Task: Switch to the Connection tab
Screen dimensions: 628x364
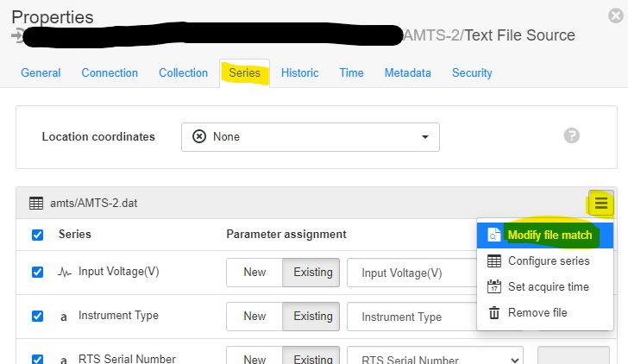Action: (x=110, y=73)
